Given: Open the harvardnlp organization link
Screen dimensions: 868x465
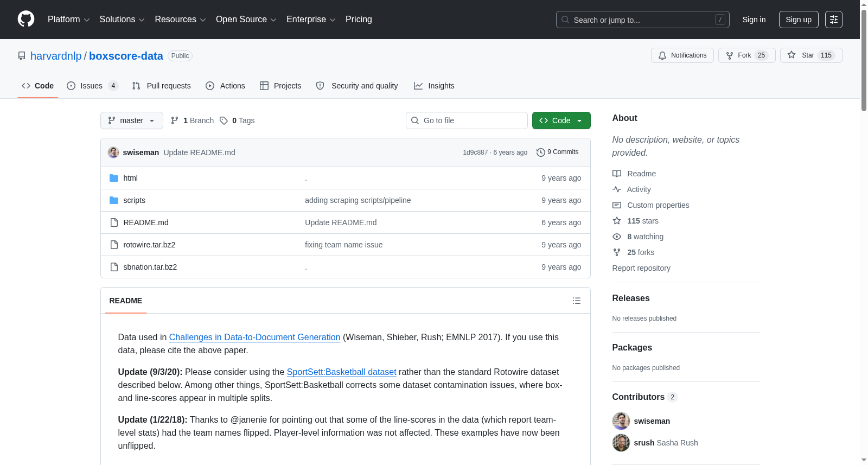Looking at the screenshot, I should tap(56, 56).
